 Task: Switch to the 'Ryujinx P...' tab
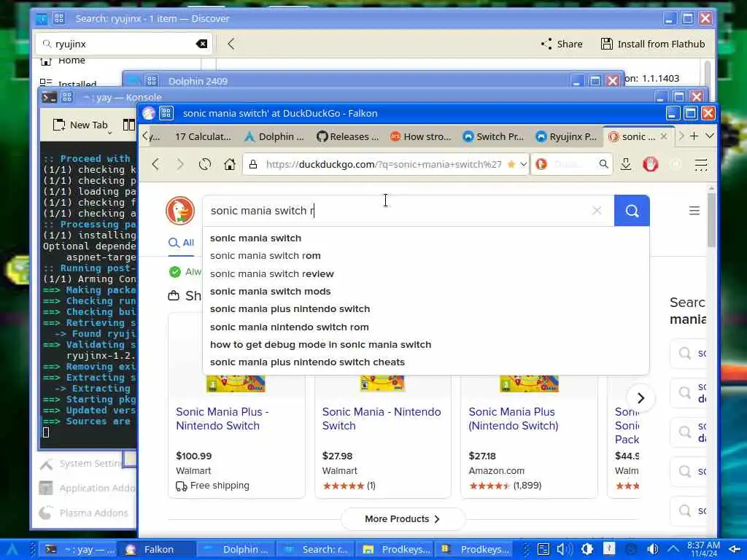pyautogui.click(x=566, y=136)
